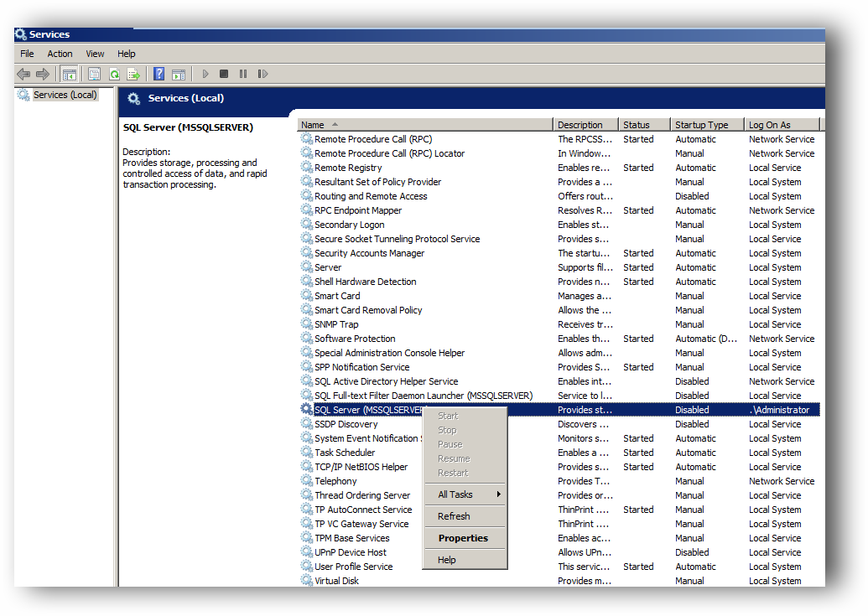This screenshot has width=868, height=616.
Task: Choose Help from the context menu
Action: [x=465, y=560]
